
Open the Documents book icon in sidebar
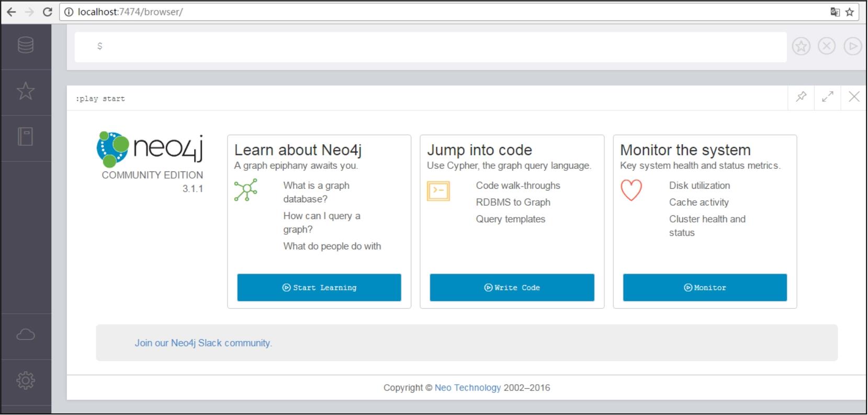[x=26, y=136]
